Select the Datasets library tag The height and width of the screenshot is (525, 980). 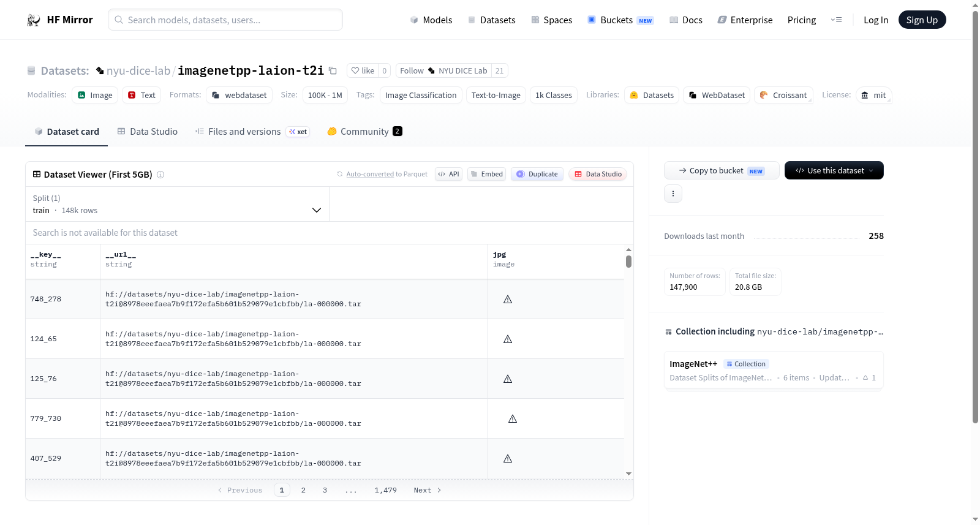(652, 95)
